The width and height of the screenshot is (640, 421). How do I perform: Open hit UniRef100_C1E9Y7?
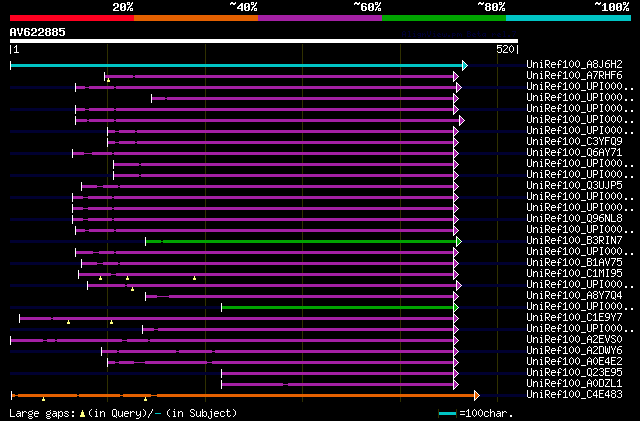pos(574,318)
